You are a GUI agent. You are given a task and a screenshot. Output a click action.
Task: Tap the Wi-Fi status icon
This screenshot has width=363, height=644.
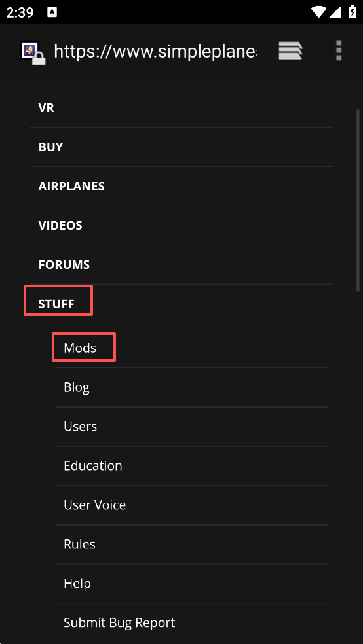coord(318,12)
